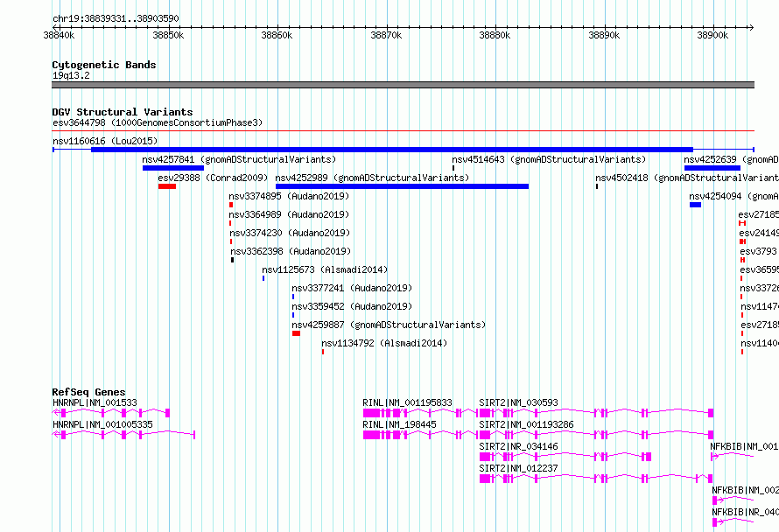The height and width of the screenshot is (532, 779).
Task: Click the RINL|NM_001195833 gene label
Action: coord(407,402)
